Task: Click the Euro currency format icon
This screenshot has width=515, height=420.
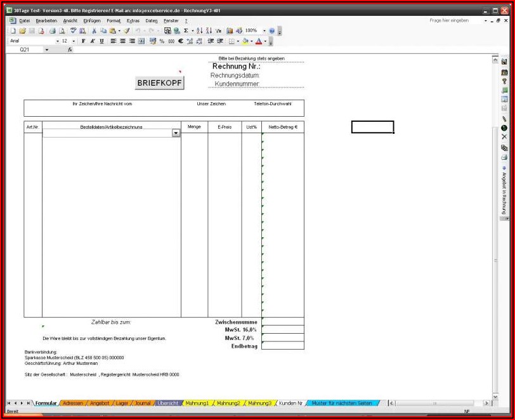Action: point(181,41)
